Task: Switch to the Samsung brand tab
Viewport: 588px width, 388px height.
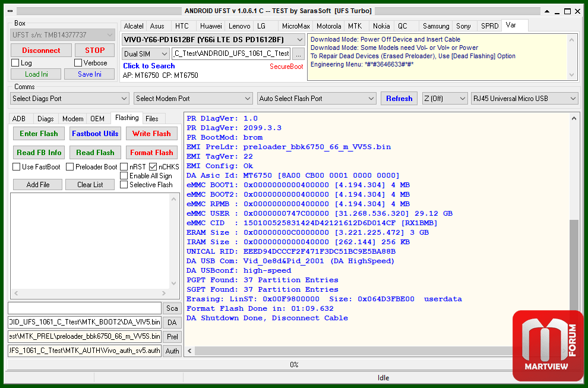Action: (436, 26)
